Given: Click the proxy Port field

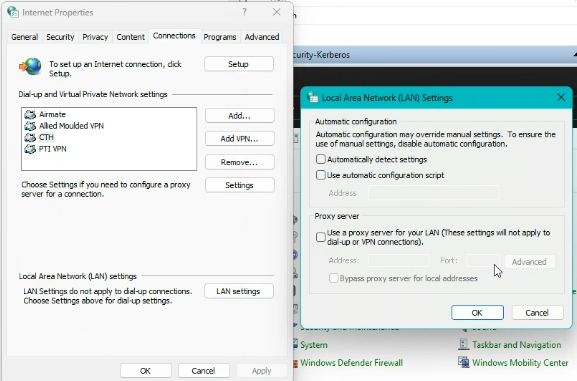Looking at the screenshot, I should (x=483, y=261).
